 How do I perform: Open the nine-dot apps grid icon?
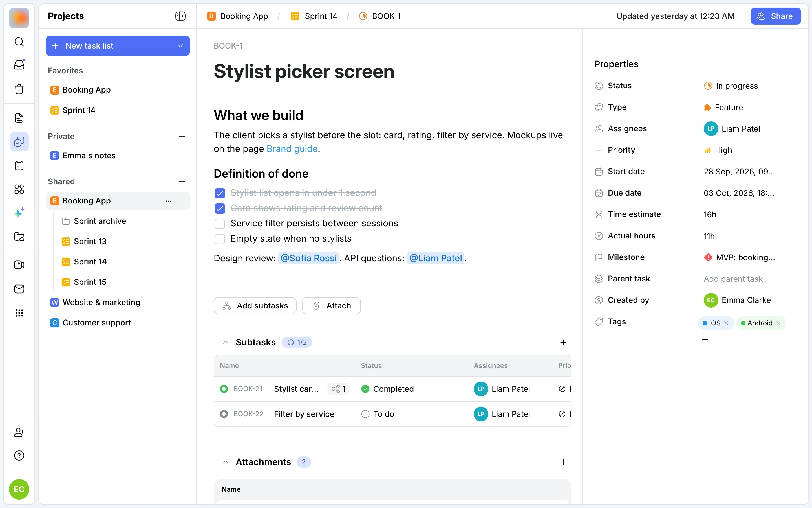click(x=19, y=313)
